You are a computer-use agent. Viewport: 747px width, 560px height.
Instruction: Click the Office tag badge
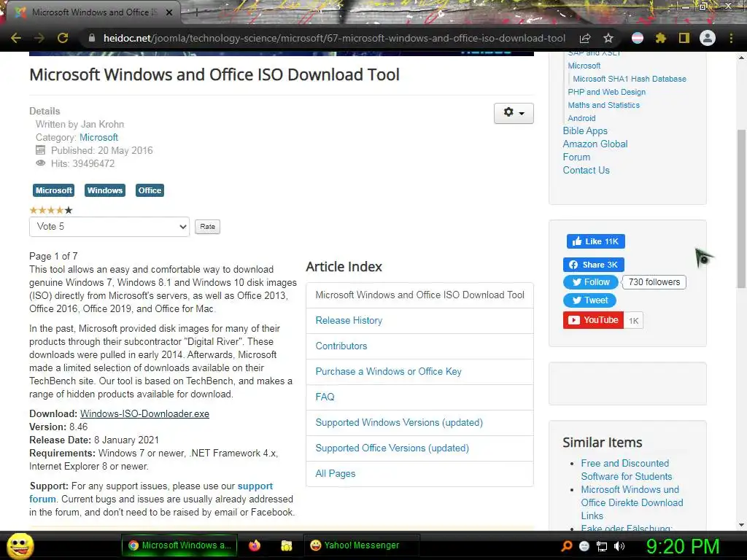150,190
